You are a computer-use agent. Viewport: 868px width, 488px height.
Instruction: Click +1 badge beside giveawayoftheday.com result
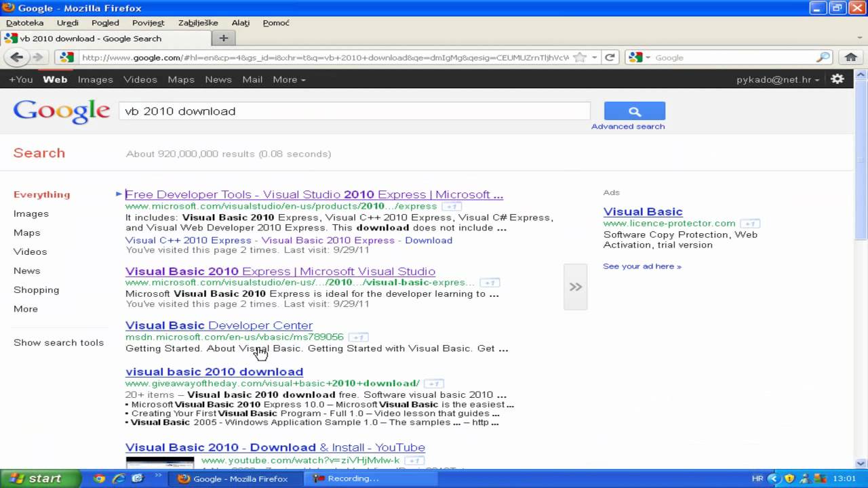(x=434, y=384)
